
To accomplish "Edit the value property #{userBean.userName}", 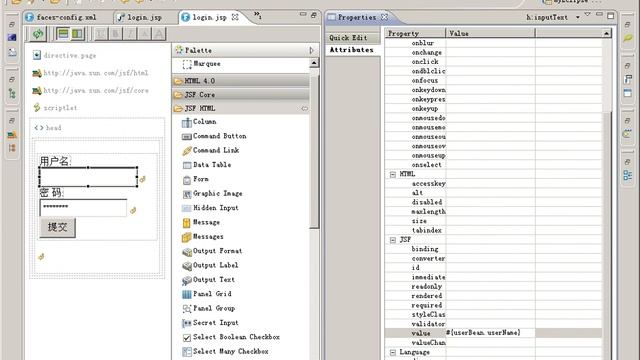I will pos(490,333).
